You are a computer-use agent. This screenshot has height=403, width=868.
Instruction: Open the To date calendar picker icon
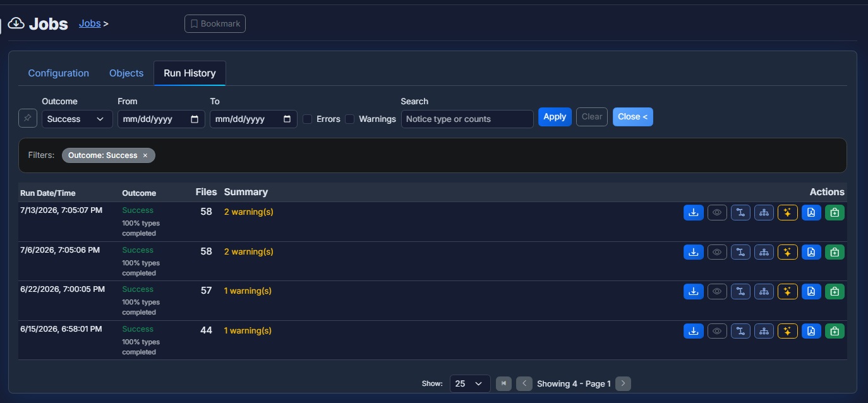pos(287,119)
